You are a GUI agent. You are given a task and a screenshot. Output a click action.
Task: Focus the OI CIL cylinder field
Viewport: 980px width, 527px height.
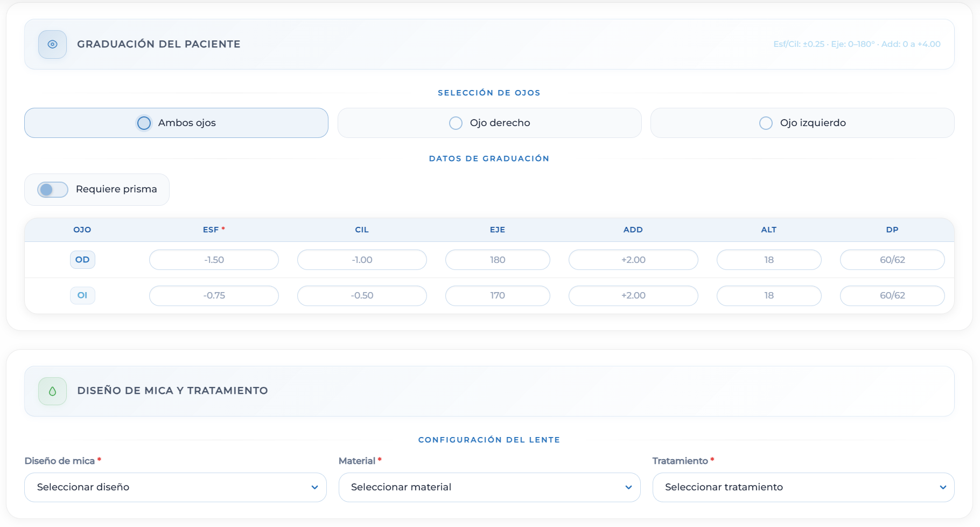pos(362,295)
